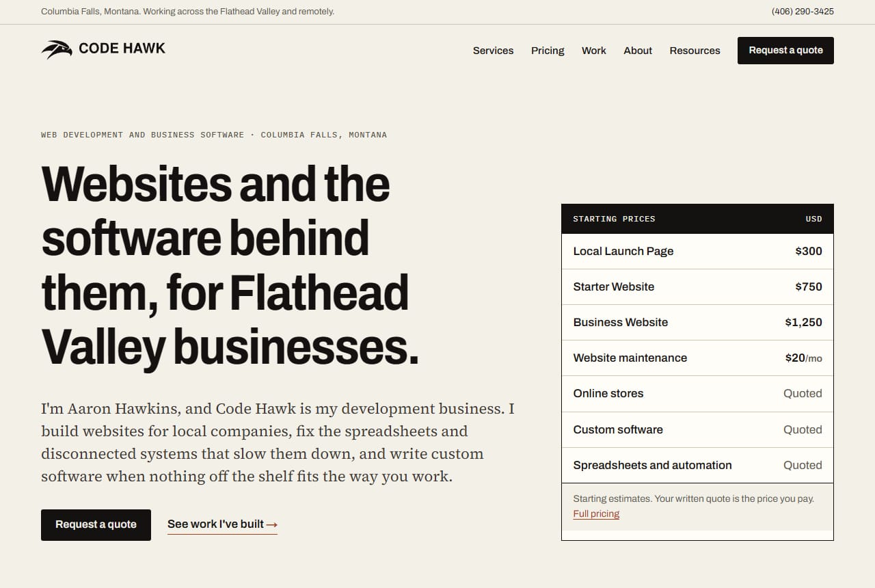Viewport: 875px width, 588px height.
Task: Click the main headline about Flathead Valley businesses
Action: [230, 266]
